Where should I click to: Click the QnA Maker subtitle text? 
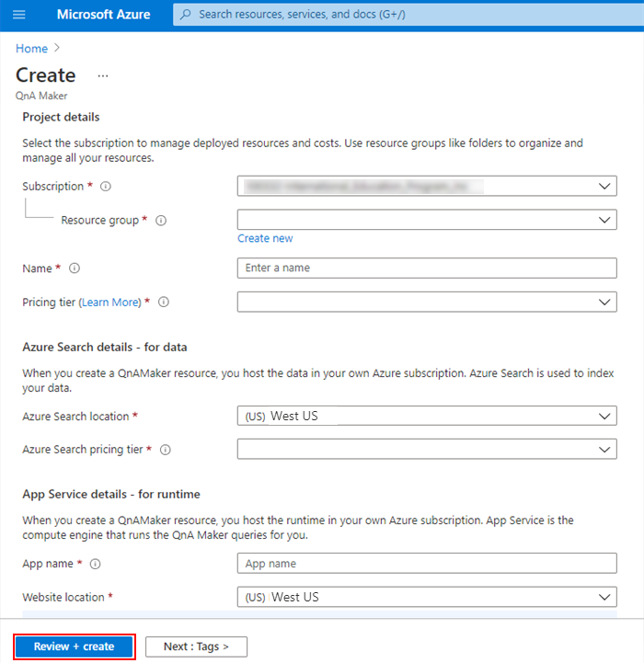[x=41, y=96]
